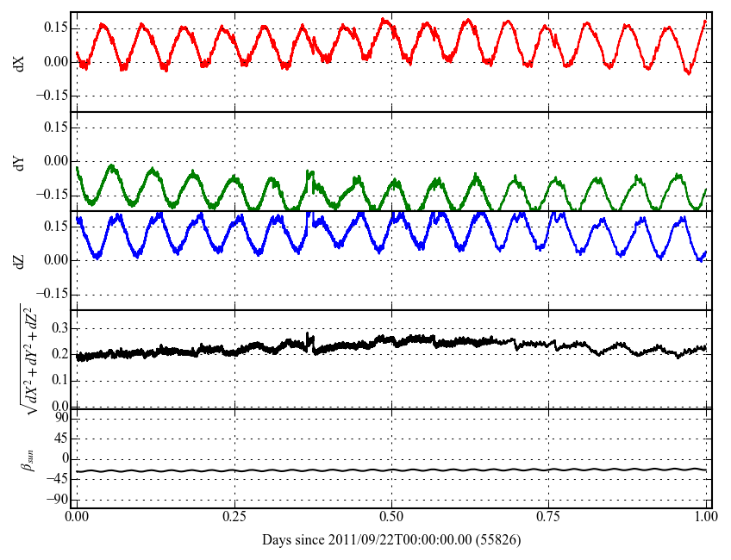Click the 0.3 tick on magnitude axis

[x=60, y=327]
